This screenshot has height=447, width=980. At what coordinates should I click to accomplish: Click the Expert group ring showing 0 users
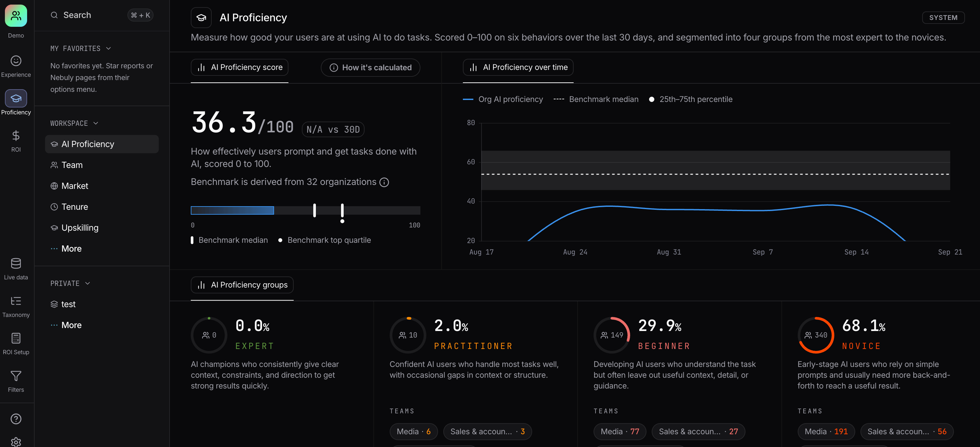209,335
